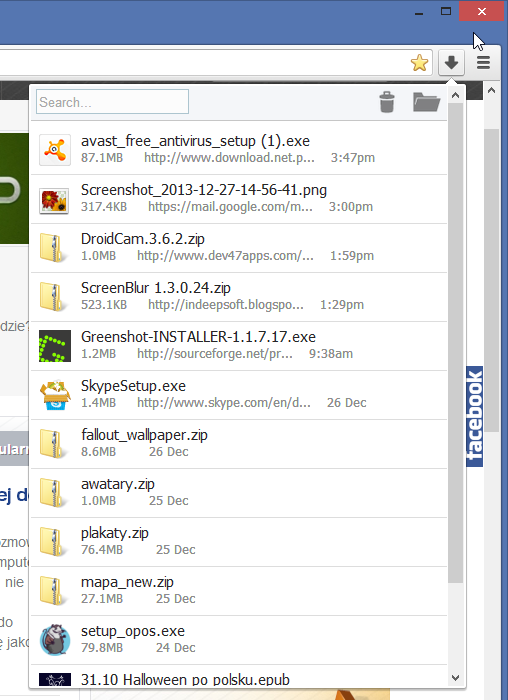The image size is (508, 700).
Task: Click the avast installer icon
Action: [x=54, y=150]
